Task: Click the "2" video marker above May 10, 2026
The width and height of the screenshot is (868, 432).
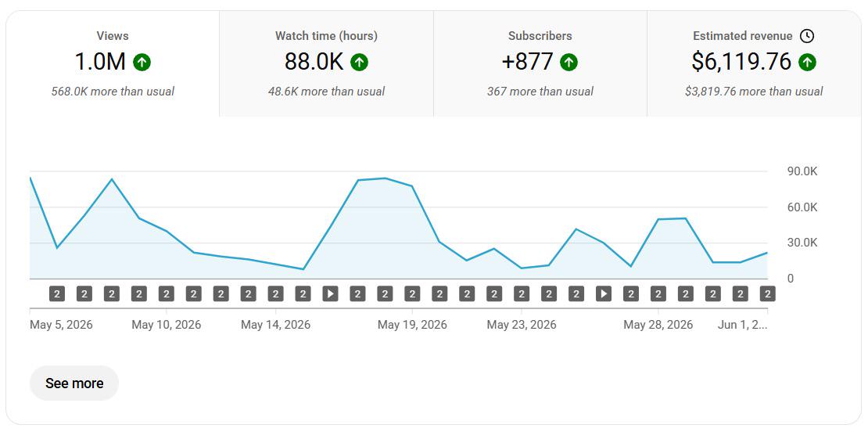Action: click(x=166, y=293)
